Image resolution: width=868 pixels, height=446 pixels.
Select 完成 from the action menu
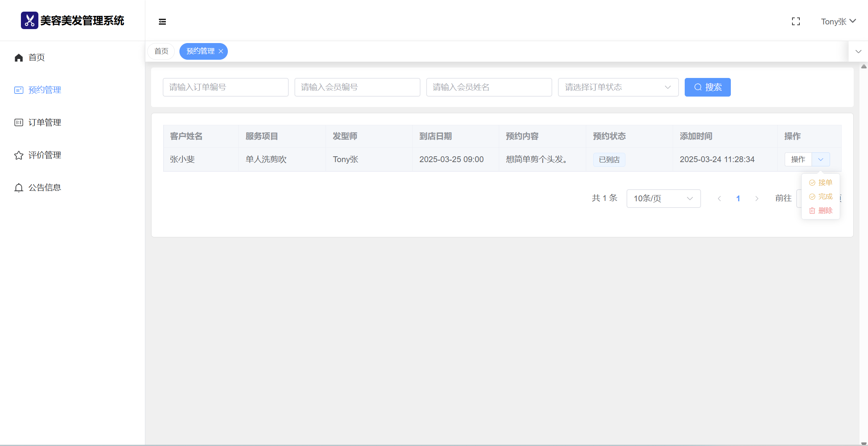pyautogui.click(x=821, y=197)
